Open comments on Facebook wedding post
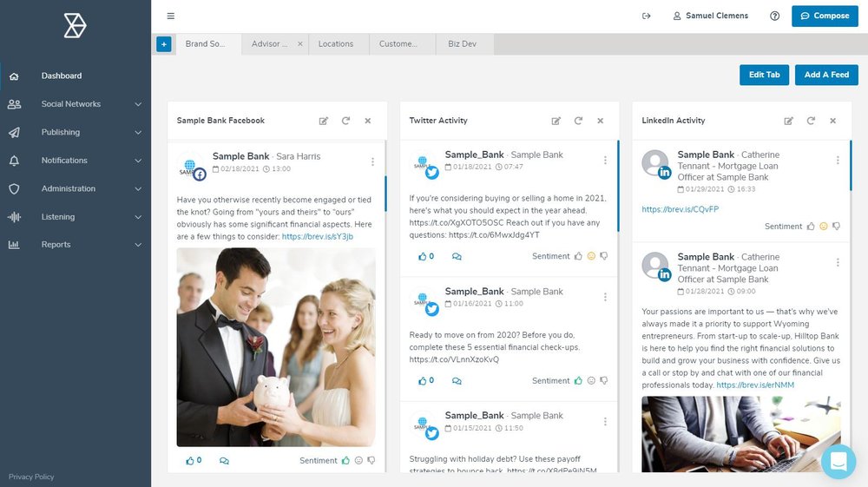 tap(224, 460)
